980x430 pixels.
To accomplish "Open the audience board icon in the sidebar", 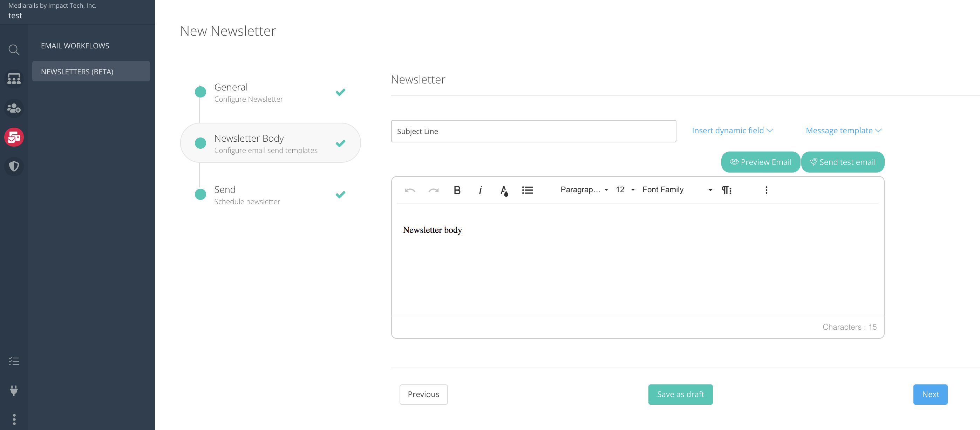I will 14,79.
